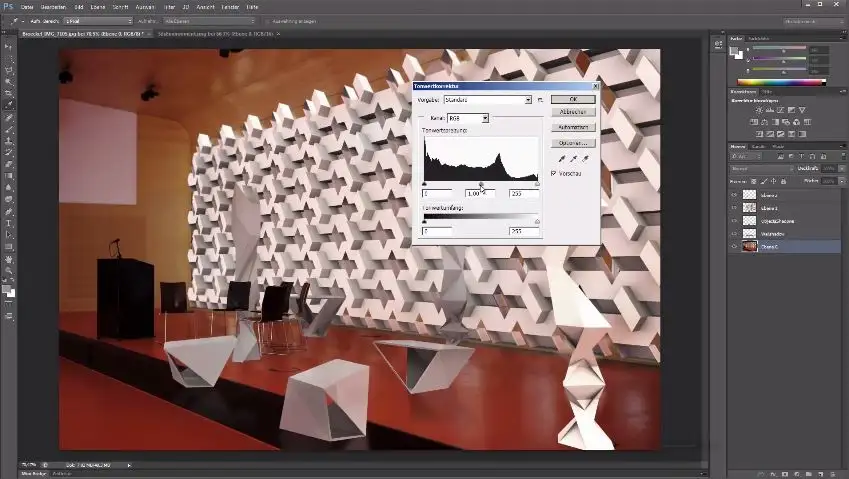This screenshot has width=849, height=479.
Task: Click the midtone gamma slider handle
Action: click(x=481, y=184)
